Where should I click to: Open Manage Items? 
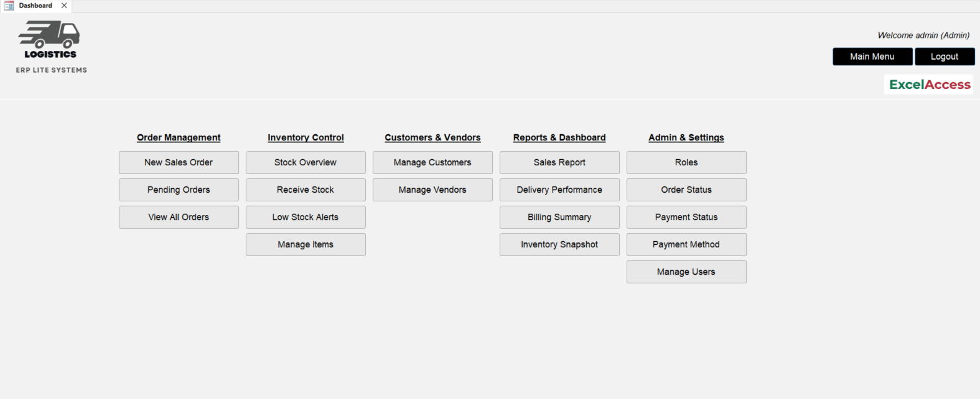[306, 244]
